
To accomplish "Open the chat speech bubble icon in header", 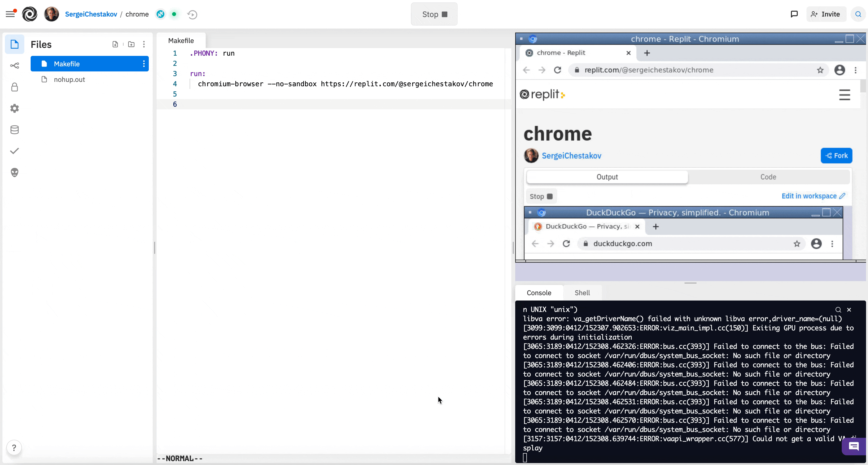I will click(x=794, y=14).
